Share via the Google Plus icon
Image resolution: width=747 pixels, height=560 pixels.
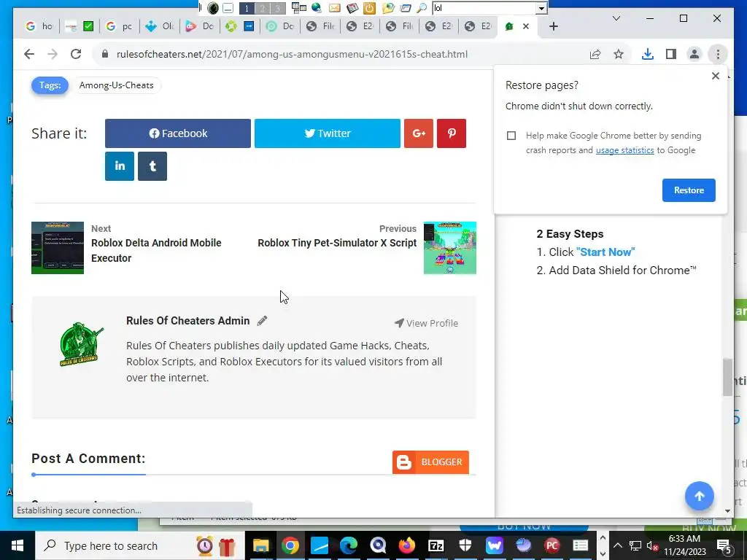[x=419, y=133]
